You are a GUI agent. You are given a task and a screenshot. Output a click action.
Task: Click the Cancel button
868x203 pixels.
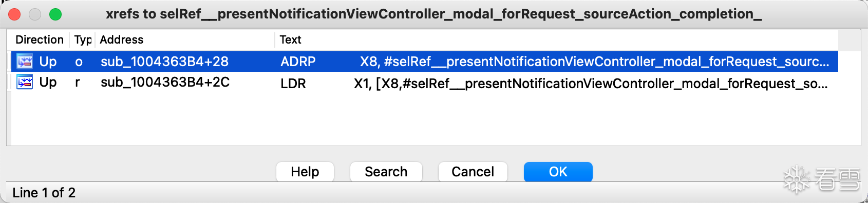point(473,172)
